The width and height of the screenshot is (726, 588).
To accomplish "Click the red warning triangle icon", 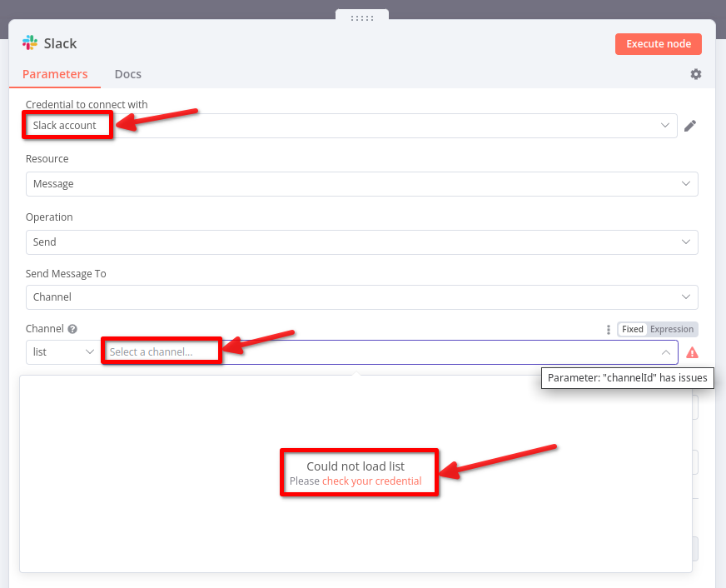I will (x=693, y=352).
